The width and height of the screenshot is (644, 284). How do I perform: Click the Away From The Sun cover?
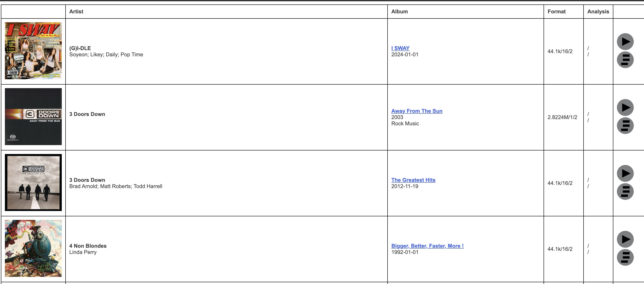pyautogui.click(x=33, y=116)
